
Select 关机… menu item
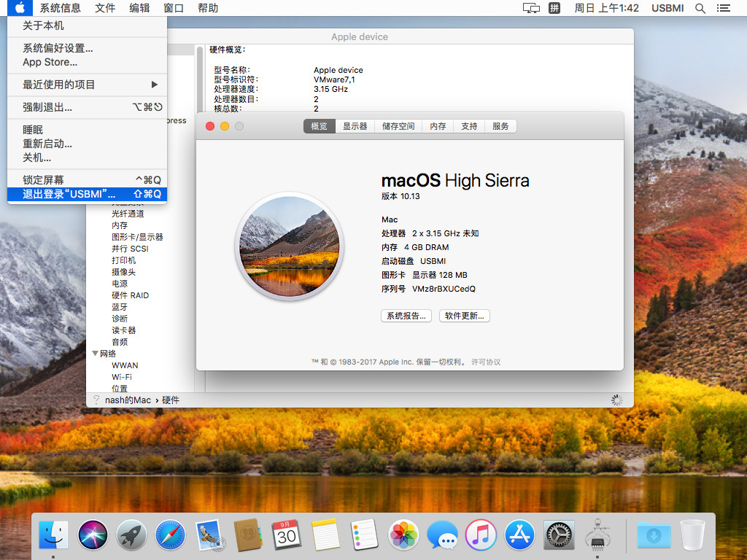[88, 157]
